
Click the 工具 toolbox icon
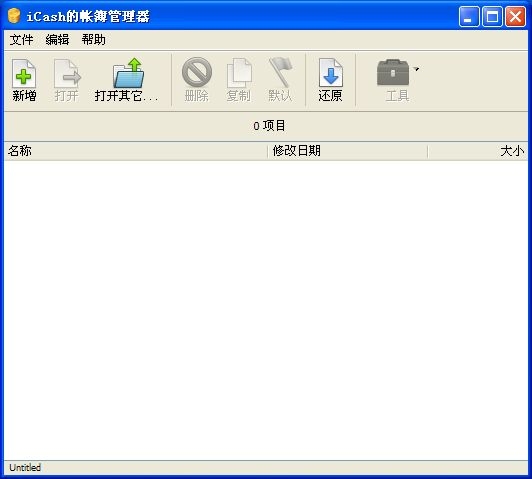pos(393,72)
